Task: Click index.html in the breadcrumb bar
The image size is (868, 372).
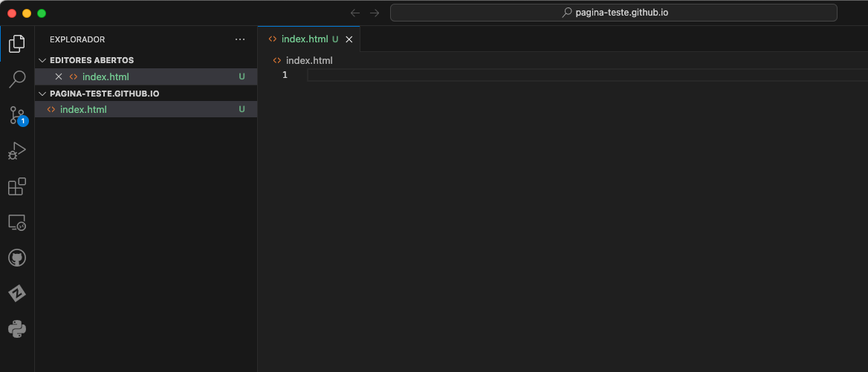Action: click(x=308, y=60)
